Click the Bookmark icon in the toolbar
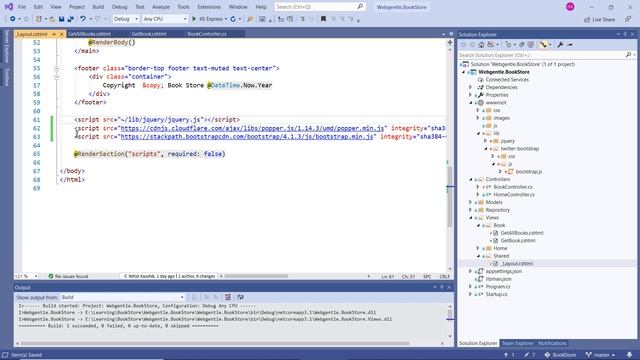The height and width of the screenshot is (360, 640). pos(323,19)
